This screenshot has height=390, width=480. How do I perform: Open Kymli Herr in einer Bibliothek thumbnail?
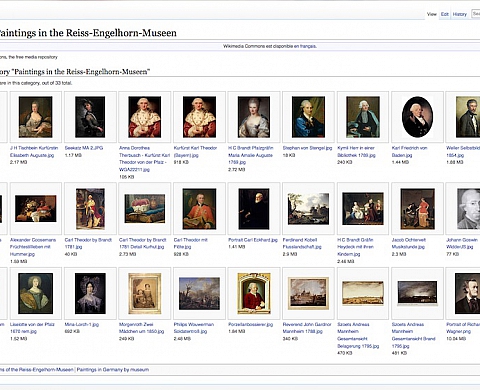(x=363, y=117)
